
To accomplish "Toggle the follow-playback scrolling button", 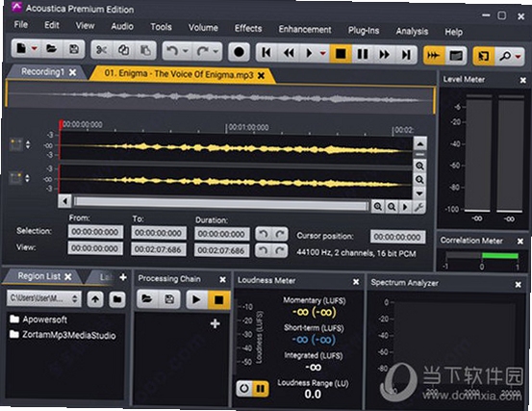I will [x=434, y=55].
